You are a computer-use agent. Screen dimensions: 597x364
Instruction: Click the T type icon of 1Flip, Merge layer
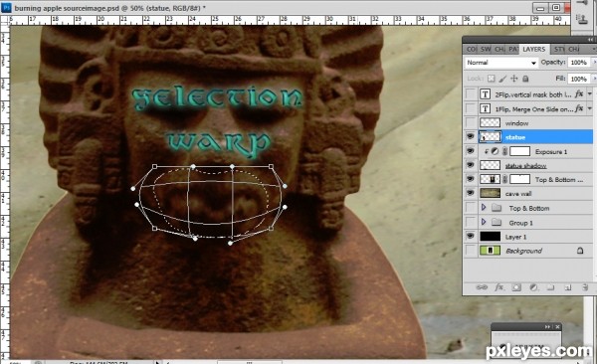(x=485, y=108)
